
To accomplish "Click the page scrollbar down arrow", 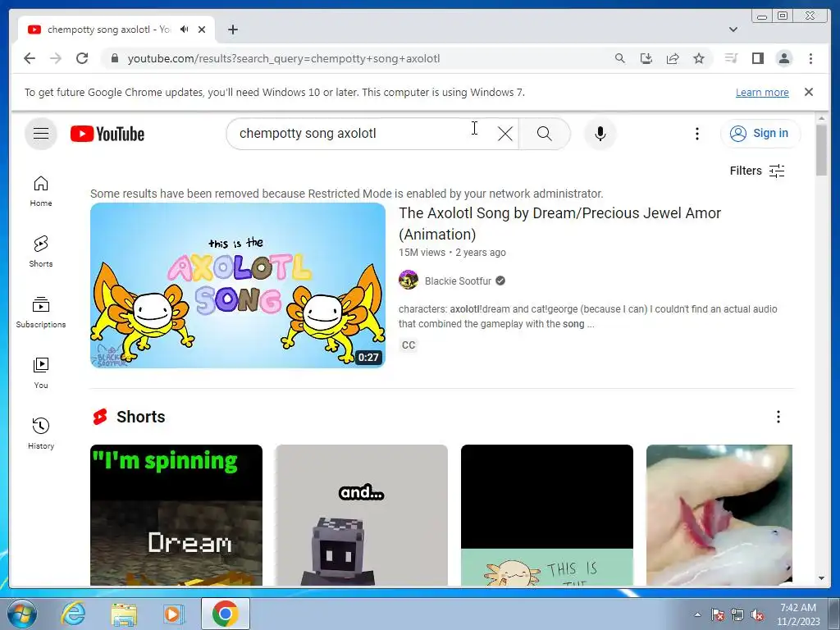I will coord(821,578).
